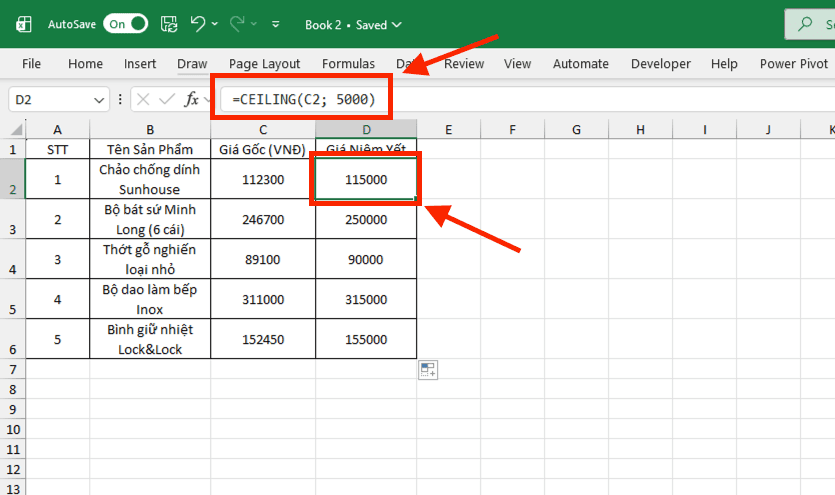The width and height of the screenshot is (835, 495).
Task: Select column C header
Action: pos(263,130)
